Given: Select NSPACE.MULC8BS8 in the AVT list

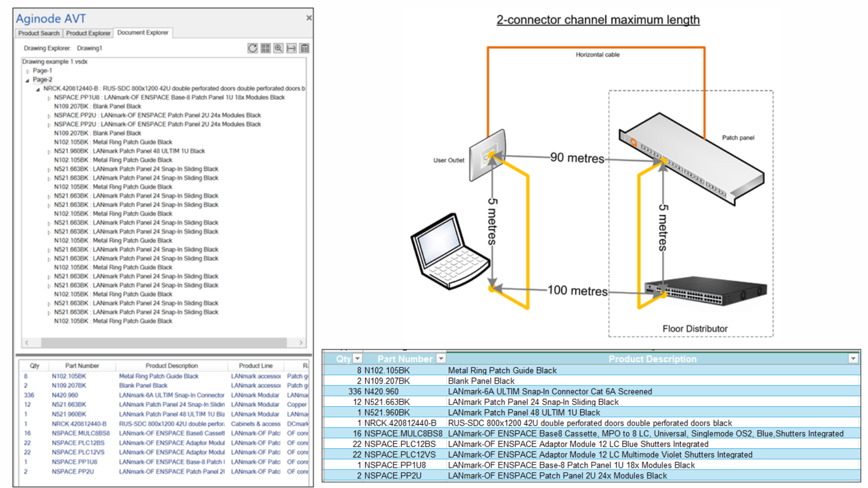Looking at the screenshot, I should (81, 433).
